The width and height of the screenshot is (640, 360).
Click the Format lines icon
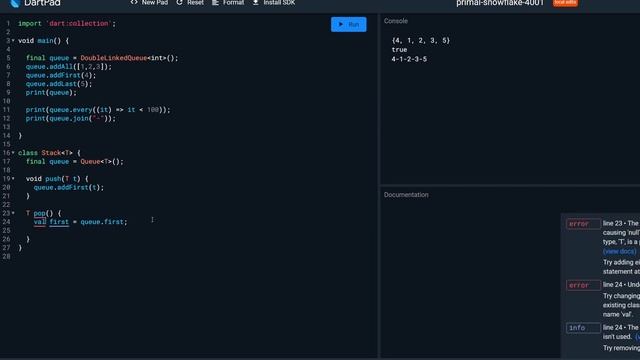click(215, 2)
